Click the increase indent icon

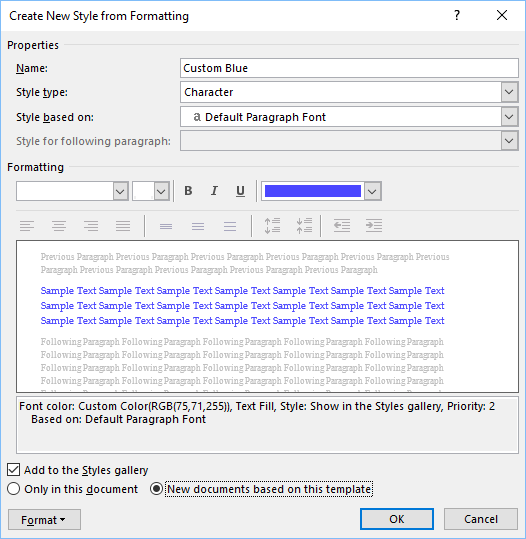click(374, 226)
